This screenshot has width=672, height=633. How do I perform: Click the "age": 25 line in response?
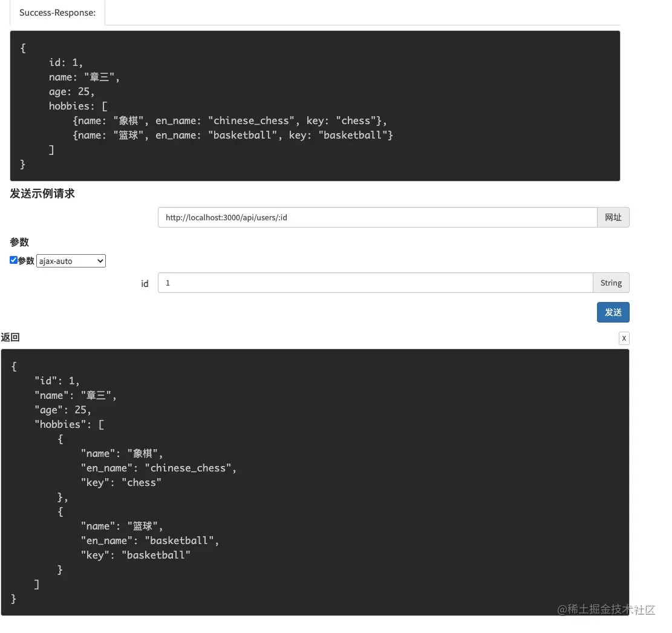coord(63,410)
